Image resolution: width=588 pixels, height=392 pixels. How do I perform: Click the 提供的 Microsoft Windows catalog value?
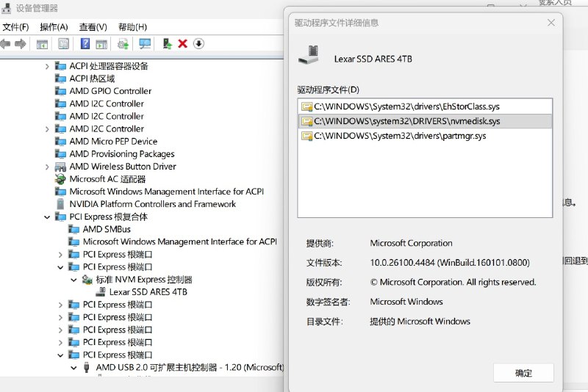pyautogui.click(x=420, y=322)
